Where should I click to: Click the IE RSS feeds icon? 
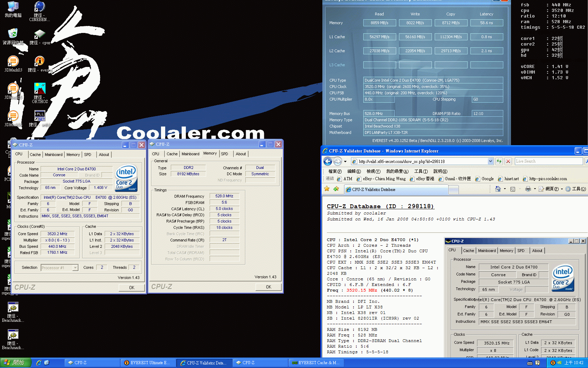click(x=513, y=189)
